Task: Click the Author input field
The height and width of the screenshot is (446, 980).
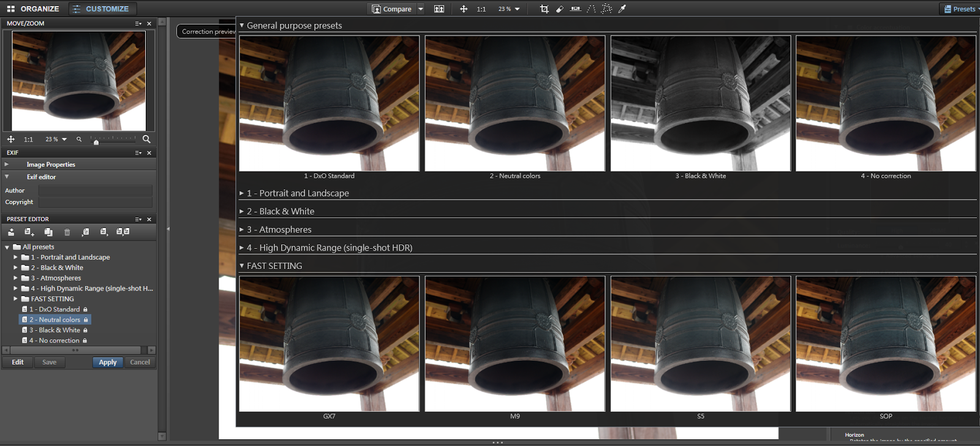Action: pos(95,191)
